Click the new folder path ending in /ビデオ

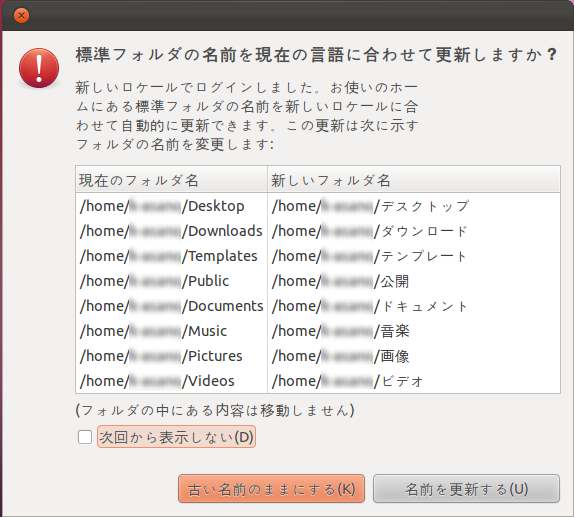(x=347, y=381)
